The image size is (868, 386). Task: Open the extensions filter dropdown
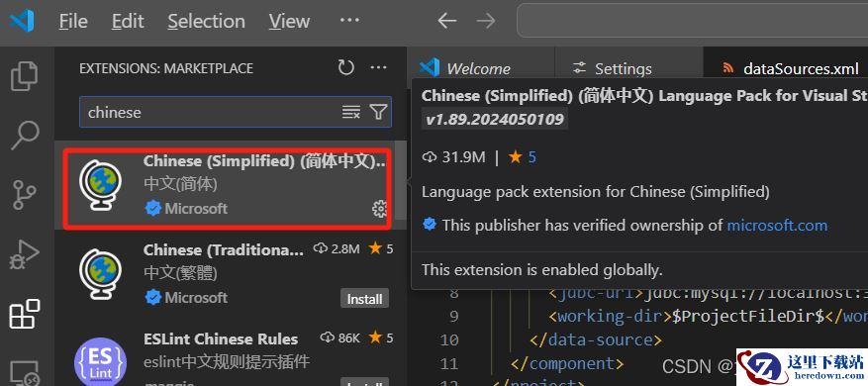pos(379,113)
